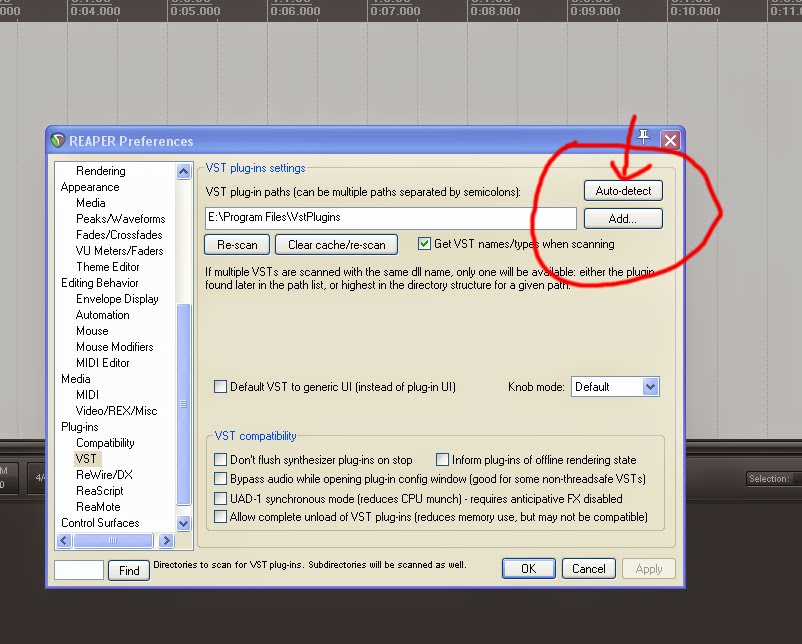Select Appearance category in tree
The image size is (802, 644).
90,187
